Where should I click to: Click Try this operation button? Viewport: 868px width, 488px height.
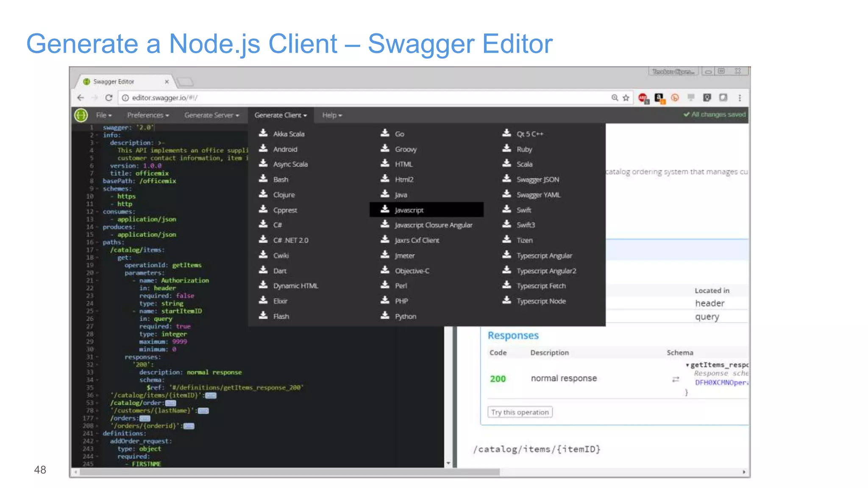click(520, 412)
